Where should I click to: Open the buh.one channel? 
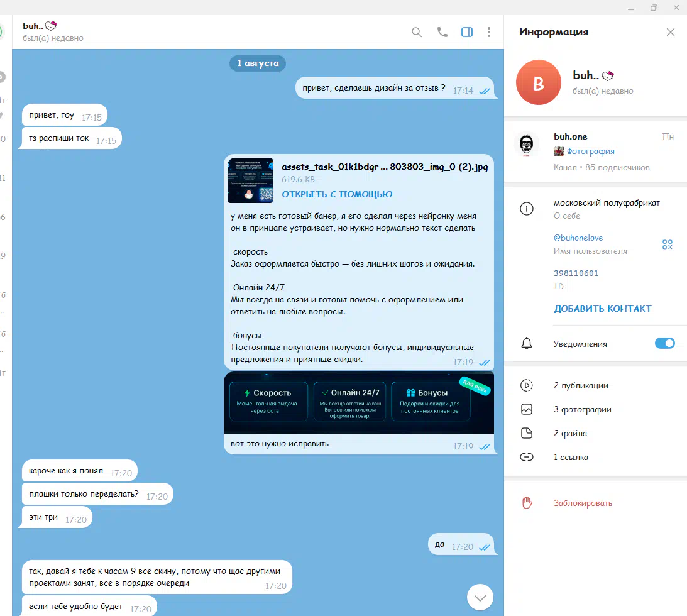point(570,136)
